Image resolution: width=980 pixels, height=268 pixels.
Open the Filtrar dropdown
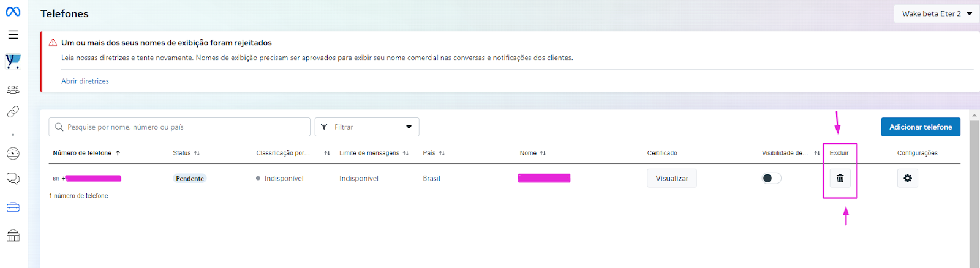[x=366, y=127]
